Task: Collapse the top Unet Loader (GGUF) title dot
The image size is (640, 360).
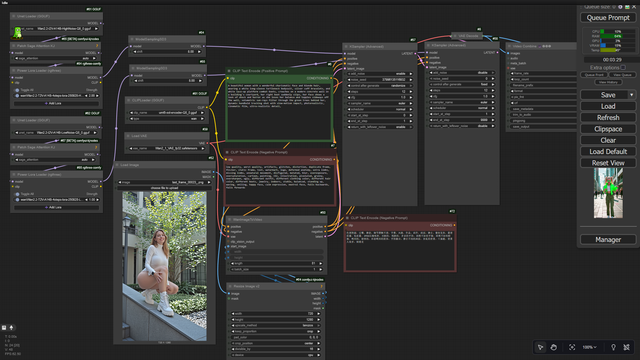Action: (x=13, y=16)
